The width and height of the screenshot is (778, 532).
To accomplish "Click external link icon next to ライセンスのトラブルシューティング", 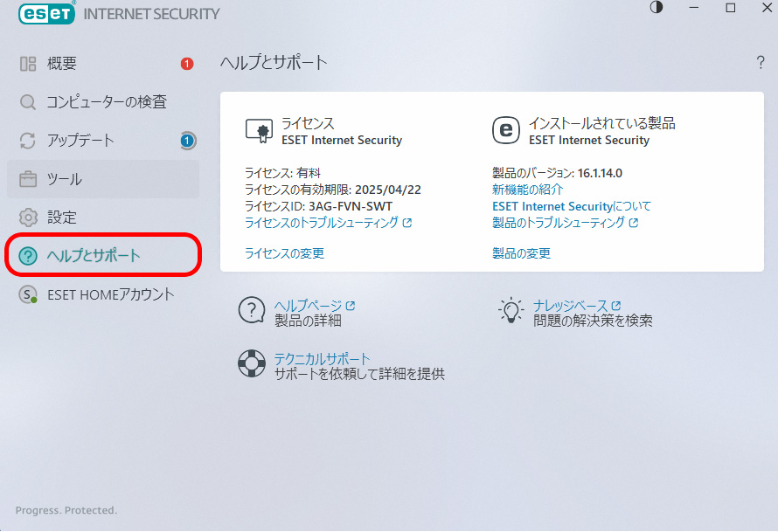I will pyautogui.click(x=407, y=223).
